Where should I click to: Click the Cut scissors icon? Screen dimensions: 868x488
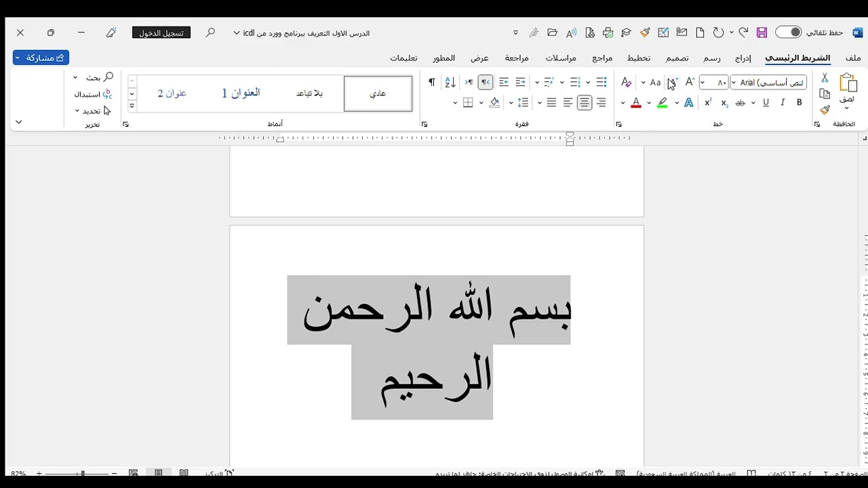825,78
